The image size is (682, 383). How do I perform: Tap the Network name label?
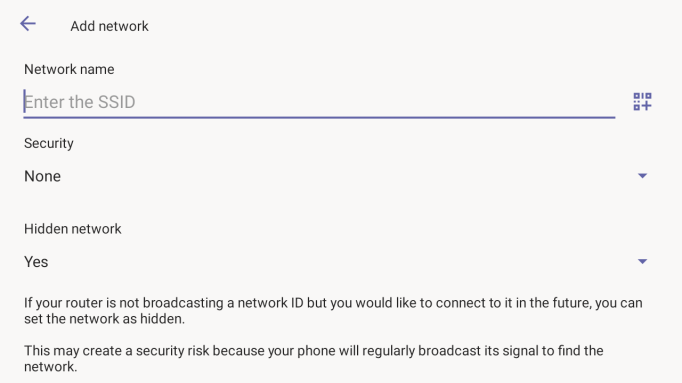(69, 69)
